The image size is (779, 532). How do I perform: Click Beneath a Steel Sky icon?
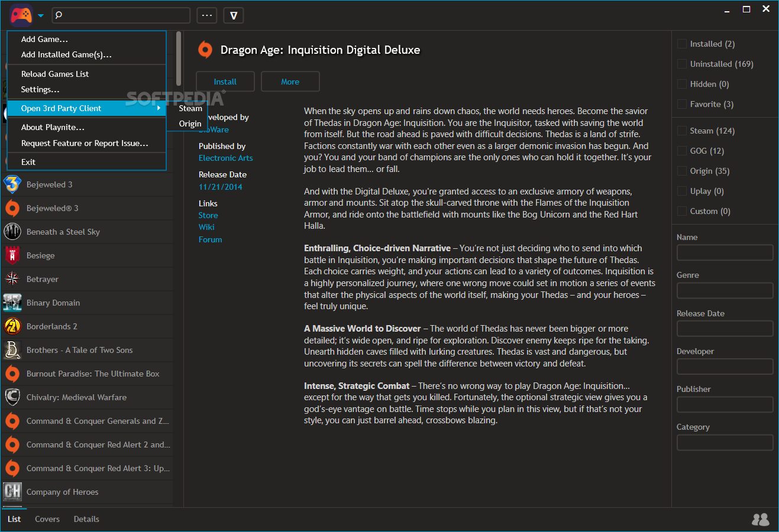[x=12, y=232]
